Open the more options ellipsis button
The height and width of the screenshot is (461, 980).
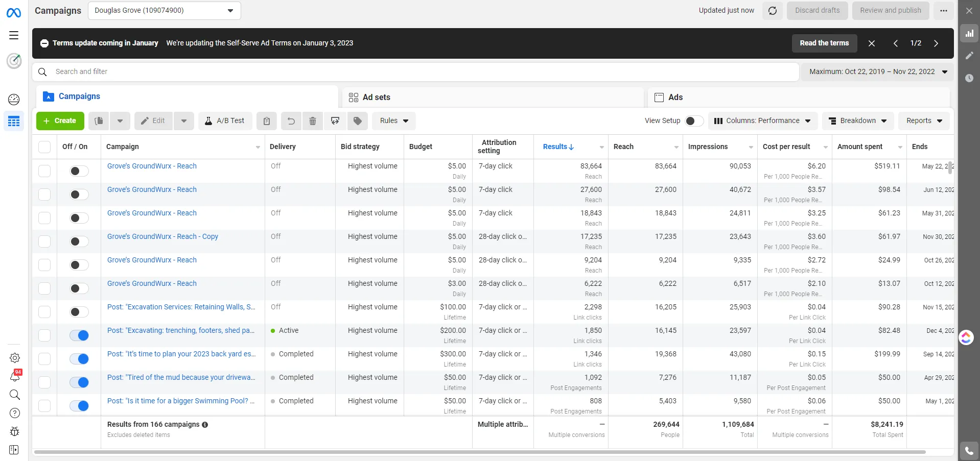point(944,11)
